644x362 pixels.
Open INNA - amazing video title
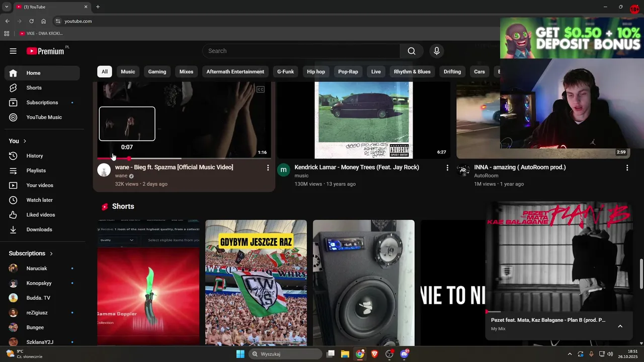point(520,167)
